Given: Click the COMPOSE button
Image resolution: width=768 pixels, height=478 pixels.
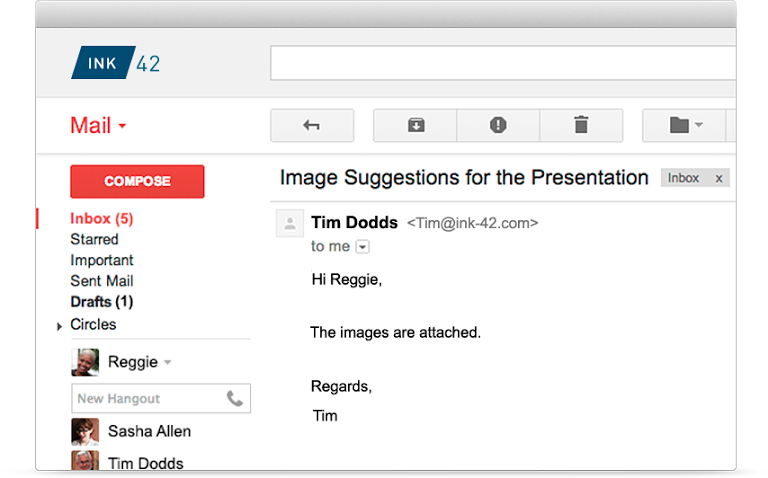Looking at the screenshot, I should coord(137,181).
